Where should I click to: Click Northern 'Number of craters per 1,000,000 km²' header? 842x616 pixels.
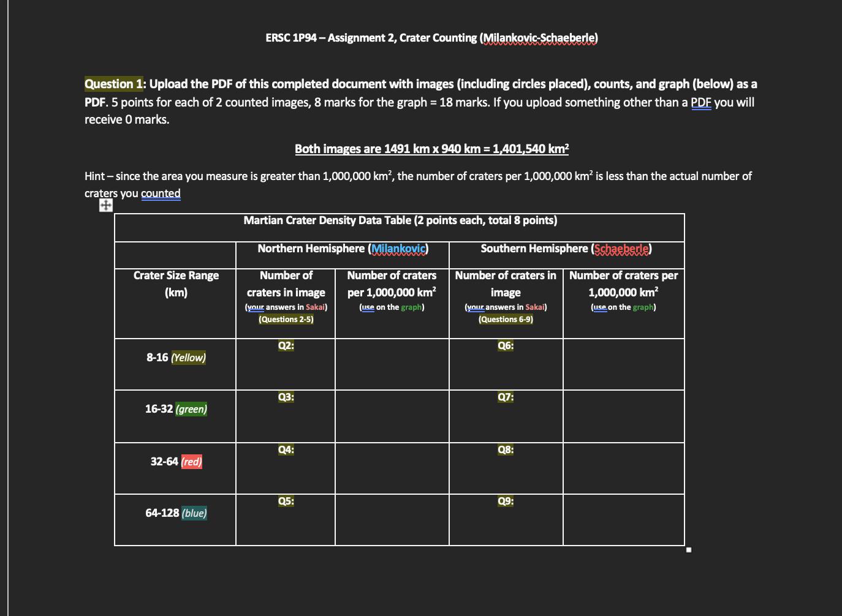392,304
